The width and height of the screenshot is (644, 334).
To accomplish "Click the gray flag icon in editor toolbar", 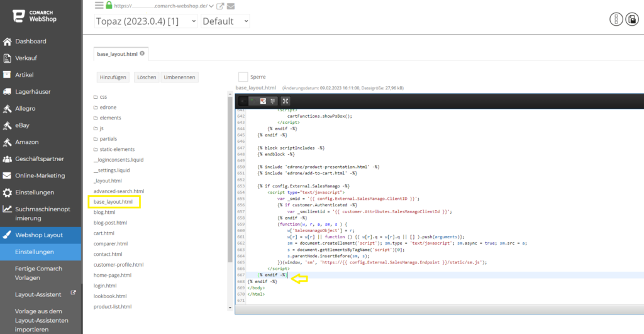I will (273, 101).
